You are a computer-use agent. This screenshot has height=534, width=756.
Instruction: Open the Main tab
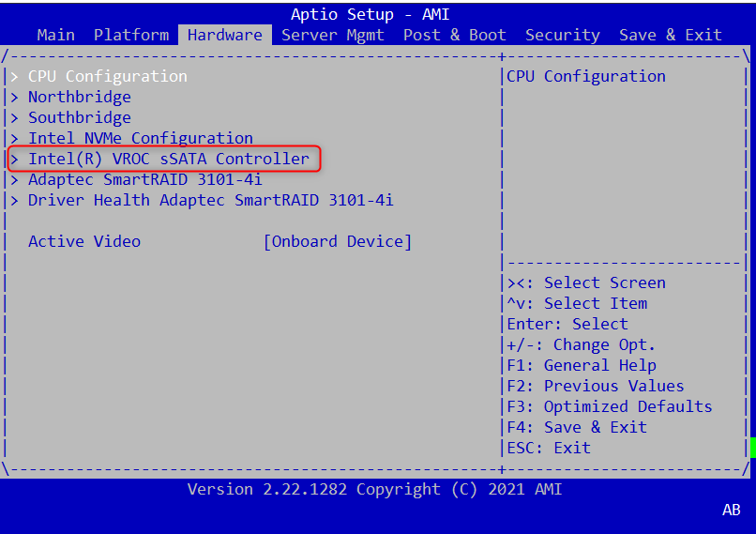(x=56, y=35)
